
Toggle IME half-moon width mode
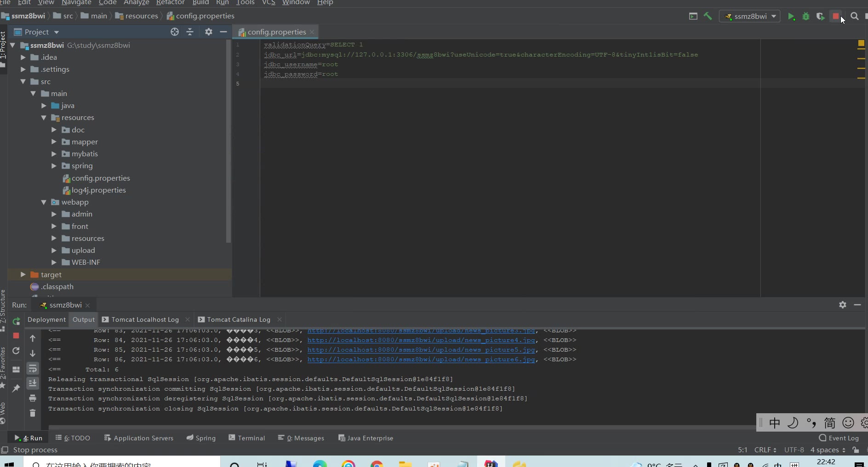pos(793,423)
